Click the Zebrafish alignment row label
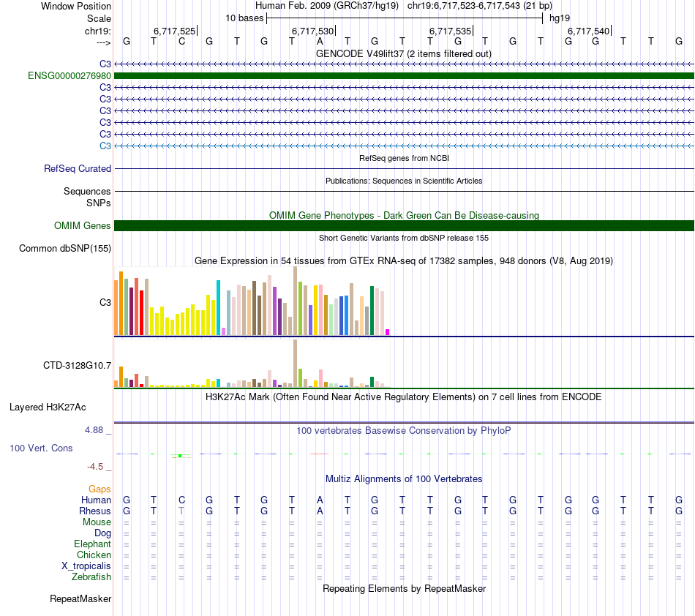The height and width of the screenshot is (616, 695). point(91,577)
